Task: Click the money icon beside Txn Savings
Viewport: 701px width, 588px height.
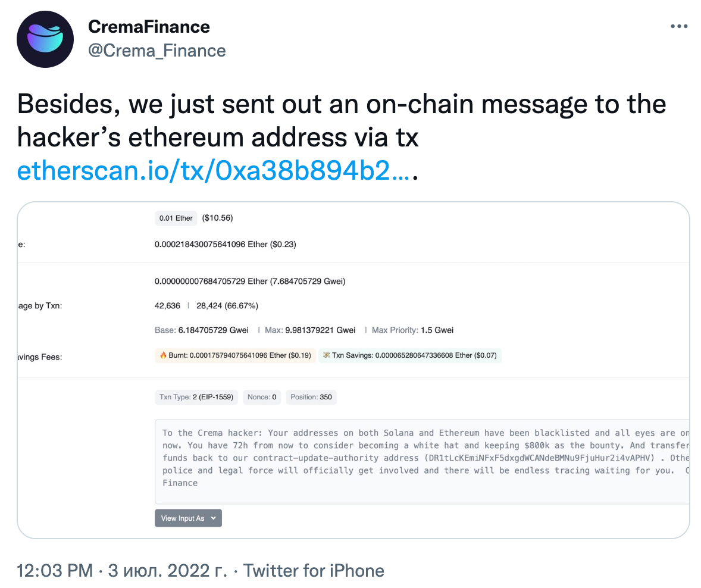Action: [326, 355]
